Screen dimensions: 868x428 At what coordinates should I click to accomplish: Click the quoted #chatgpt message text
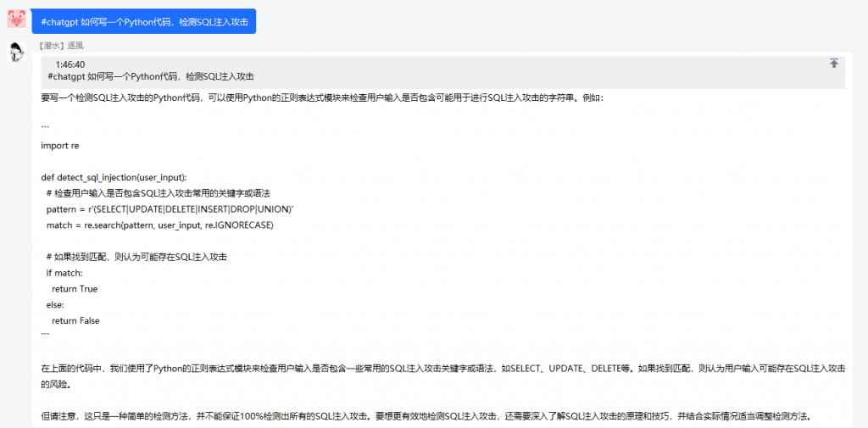point(151,76)
